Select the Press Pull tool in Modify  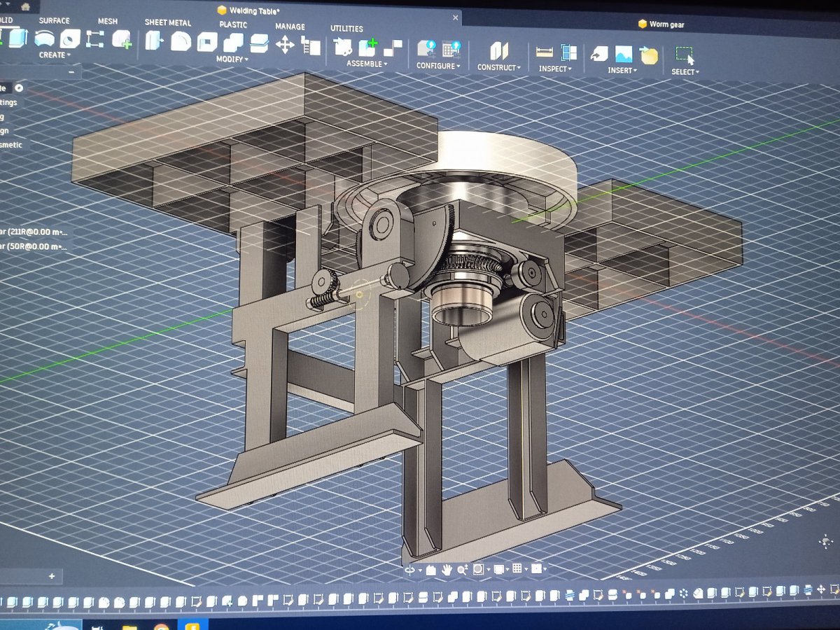[154, 41]
